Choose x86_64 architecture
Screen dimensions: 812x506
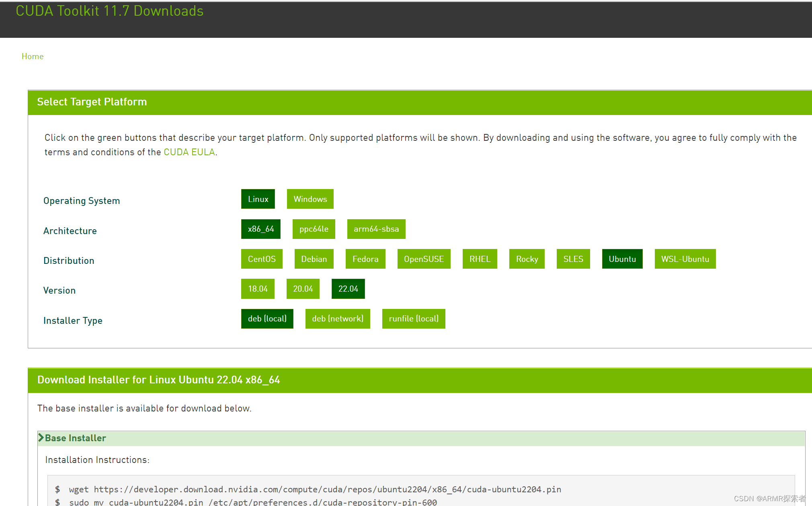pyautogui.click(x=260, y=229)
